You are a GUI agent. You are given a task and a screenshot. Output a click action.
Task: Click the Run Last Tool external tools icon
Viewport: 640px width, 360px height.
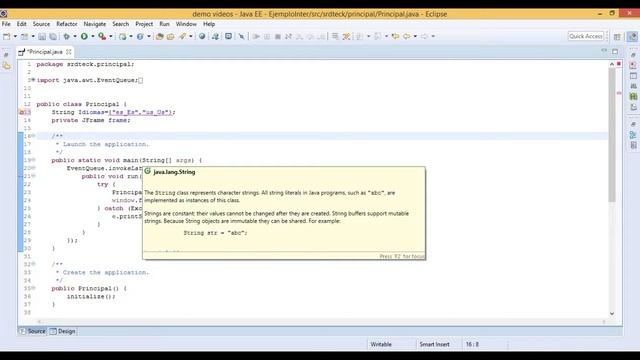(102, 36)
